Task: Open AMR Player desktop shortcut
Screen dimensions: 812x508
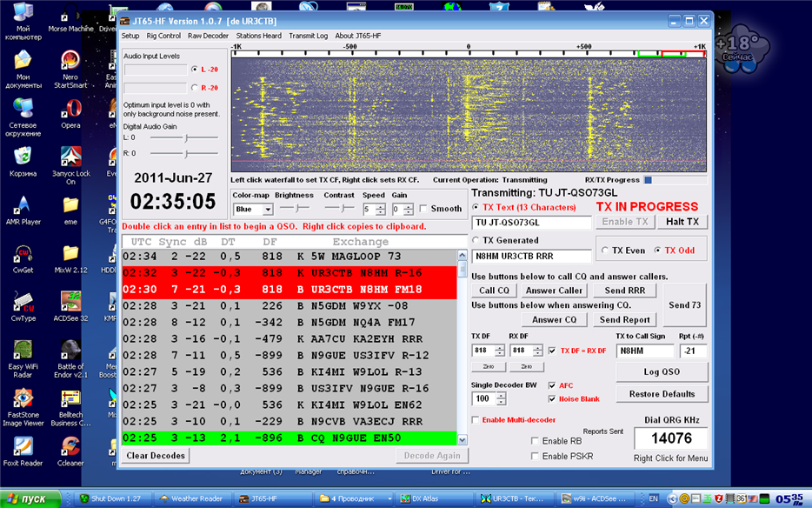Action: (x=23, y=210)
